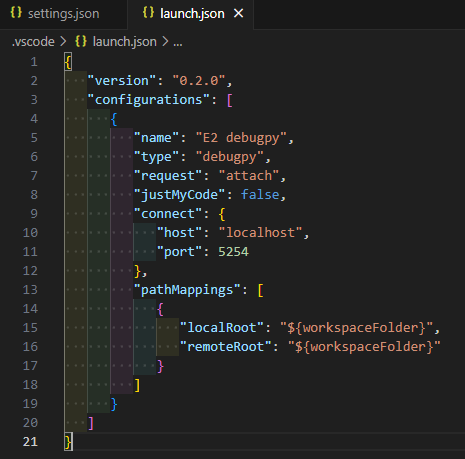Screen dimensions: 465x459
Task: Click the JSON braces icon on settings.json tab
Action: (x=16, y=13)
